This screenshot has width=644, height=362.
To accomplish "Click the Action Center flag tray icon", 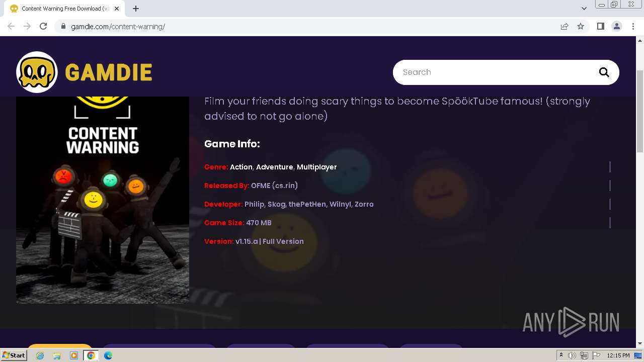I will pyautogui.click(x=596, y=355).
